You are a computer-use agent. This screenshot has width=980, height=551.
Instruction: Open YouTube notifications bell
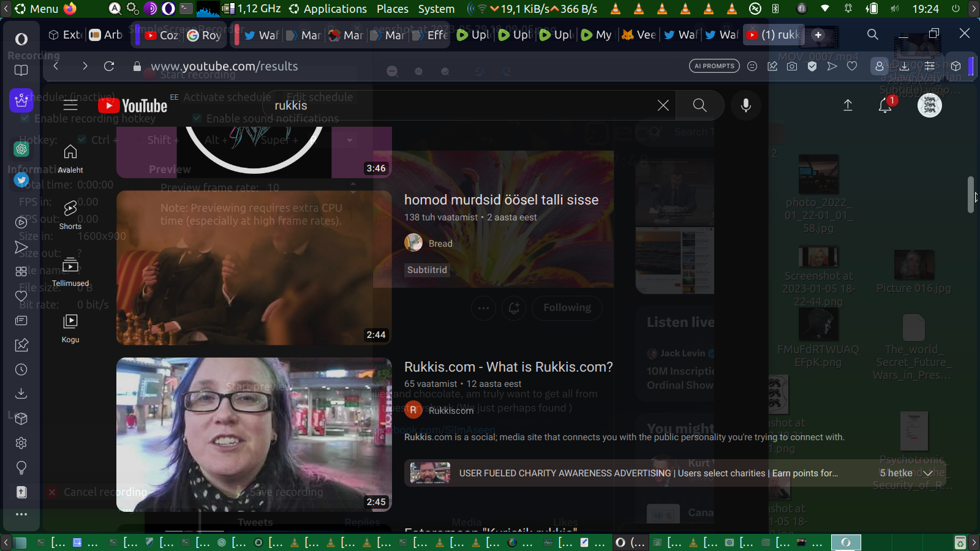885,105
